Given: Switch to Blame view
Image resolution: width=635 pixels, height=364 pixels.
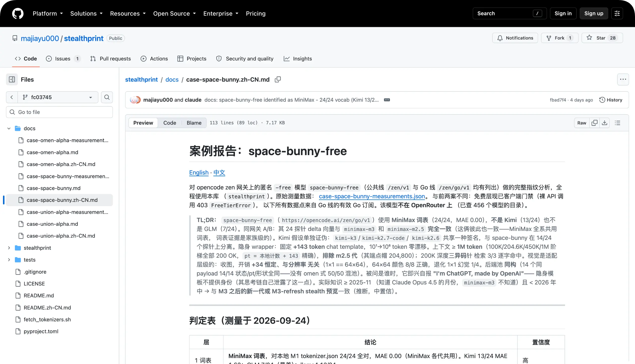Looking at the screenshot, I should click(x=194, y=123).
